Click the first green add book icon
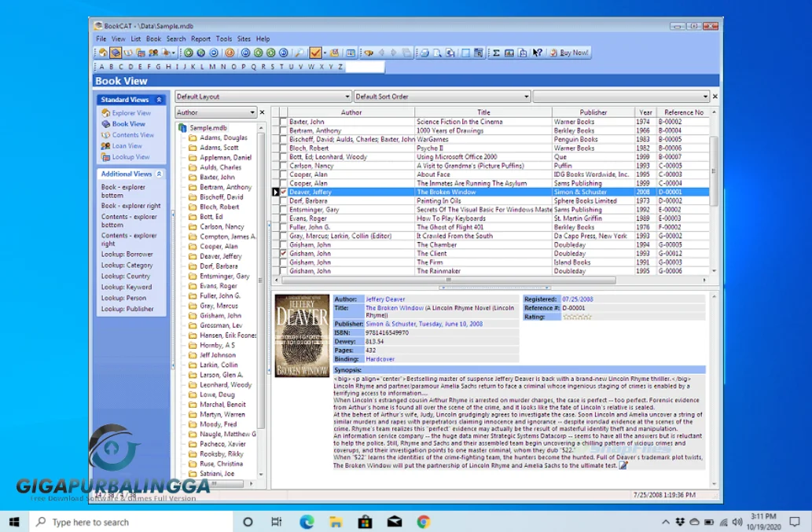 189,53
